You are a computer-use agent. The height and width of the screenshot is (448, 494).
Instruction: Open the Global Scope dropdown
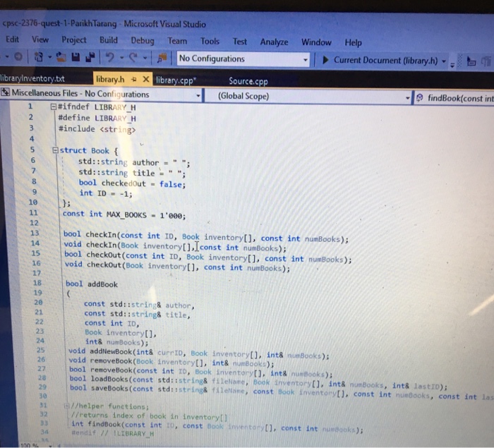click(x=407, y=98)
